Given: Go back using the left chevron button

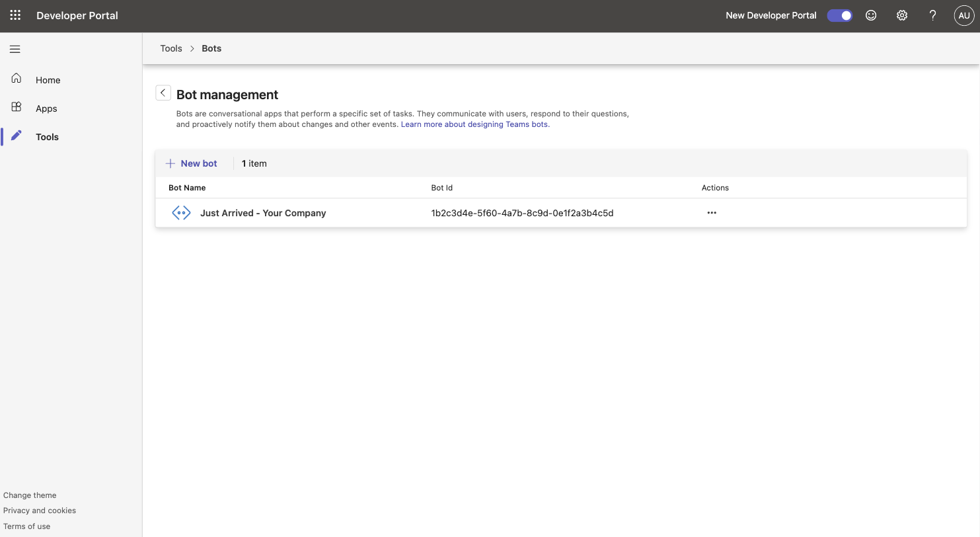Looking at the screenshot, I should (x=163, y=93).
